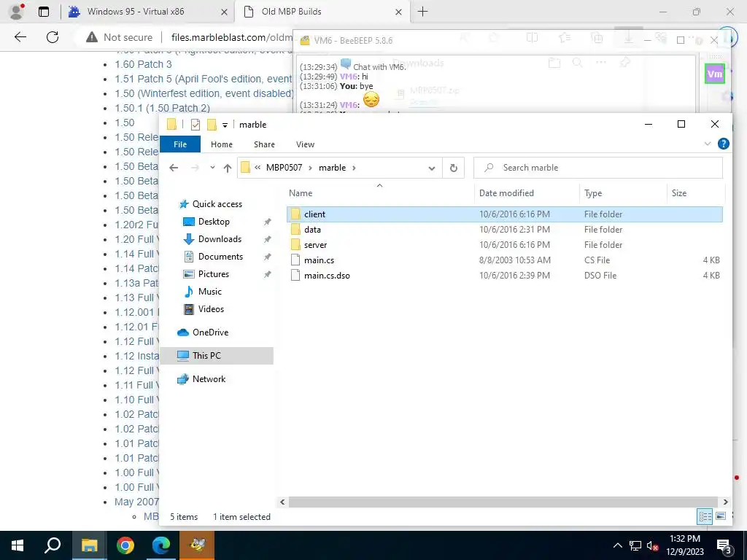Reload the browser page
Image resolution: width=747 pixels, height=560 pixels.
pyautogui.click(x=53, y=37)
